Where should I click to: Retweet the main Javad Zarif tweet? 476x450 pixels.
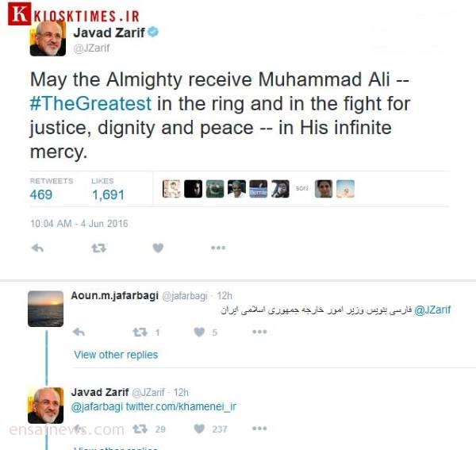tap(99, 248)
